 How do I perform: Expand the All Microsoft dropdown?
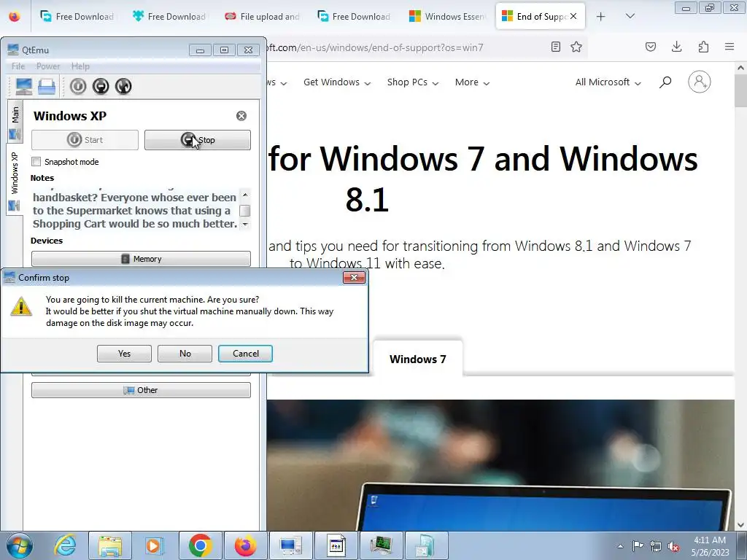pos(608,82)
